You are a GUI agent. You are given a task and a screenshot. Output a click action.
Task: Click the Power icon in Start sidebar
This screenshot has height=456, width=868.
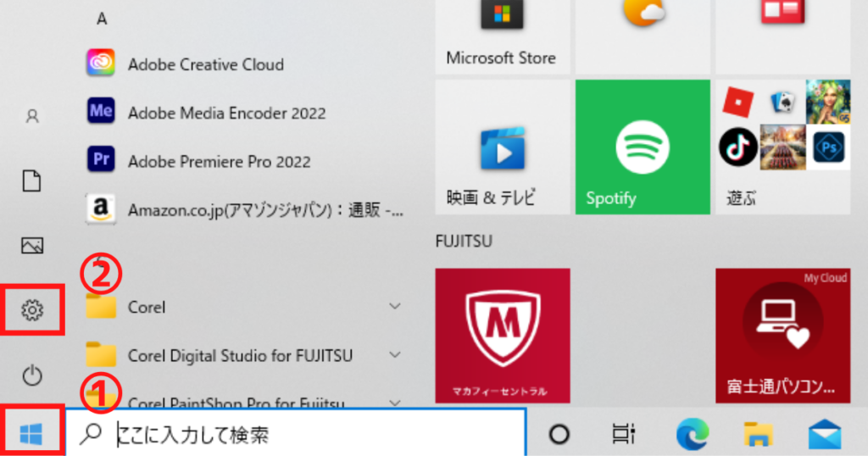coord(32,375)
